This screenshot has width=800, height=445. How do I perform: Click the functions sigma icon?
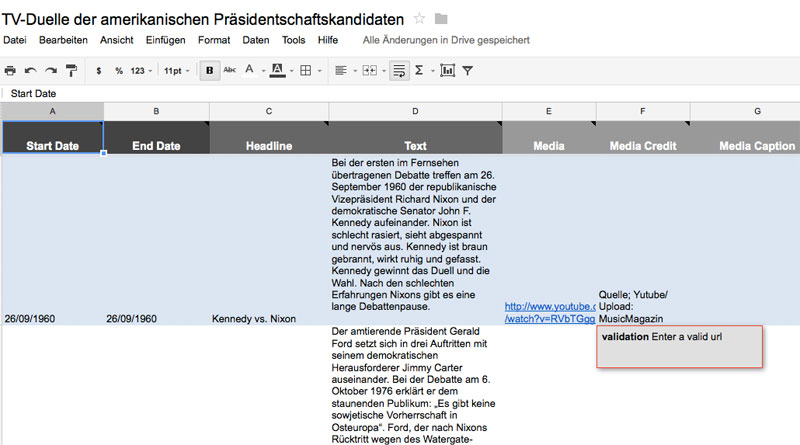419,70
